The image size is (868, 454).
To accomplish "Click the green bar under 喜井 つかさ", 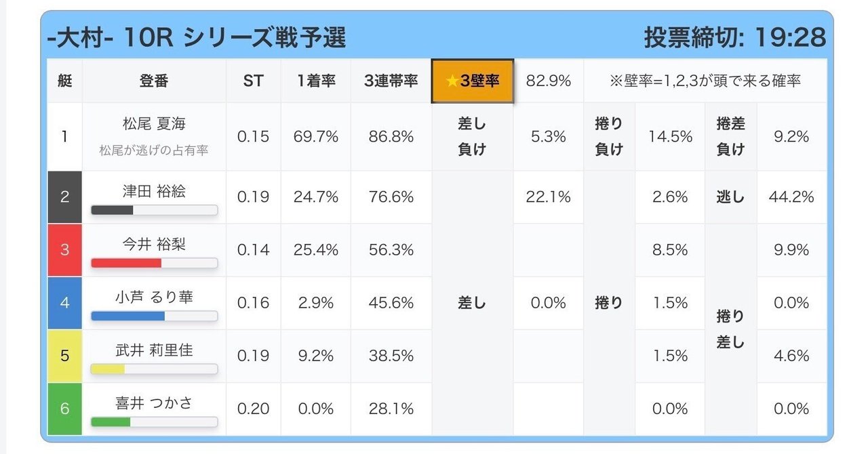I will tap(111, 421).
